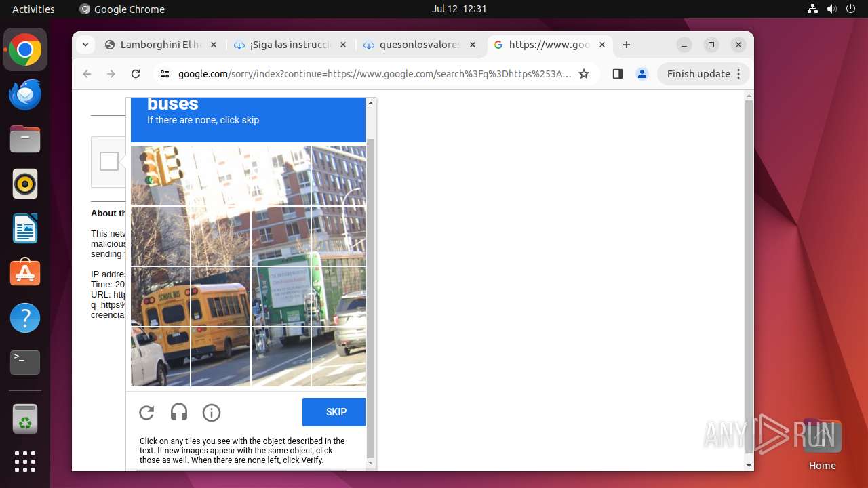
Task: Reload the captcha challenge images
Action: point(146,412)
